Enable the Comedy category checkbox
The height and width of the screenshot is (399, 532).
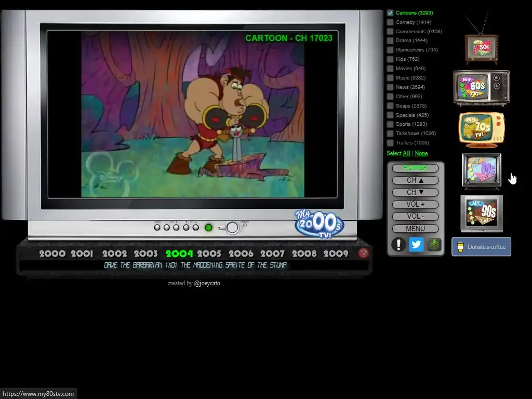click(x=390, y=22)
